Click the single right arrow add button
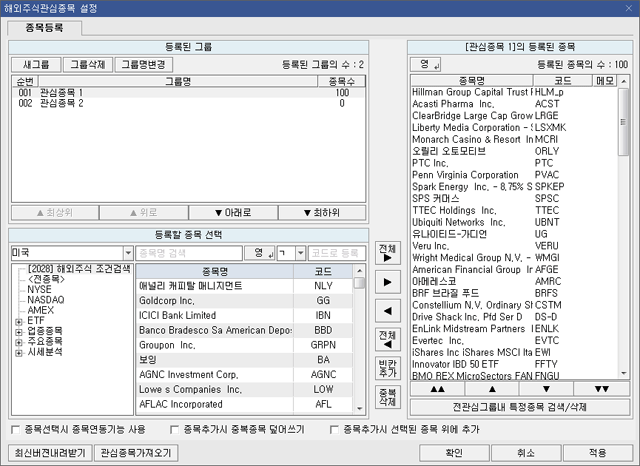The height and width of the screenshot is (466, 640). (387, 282)
